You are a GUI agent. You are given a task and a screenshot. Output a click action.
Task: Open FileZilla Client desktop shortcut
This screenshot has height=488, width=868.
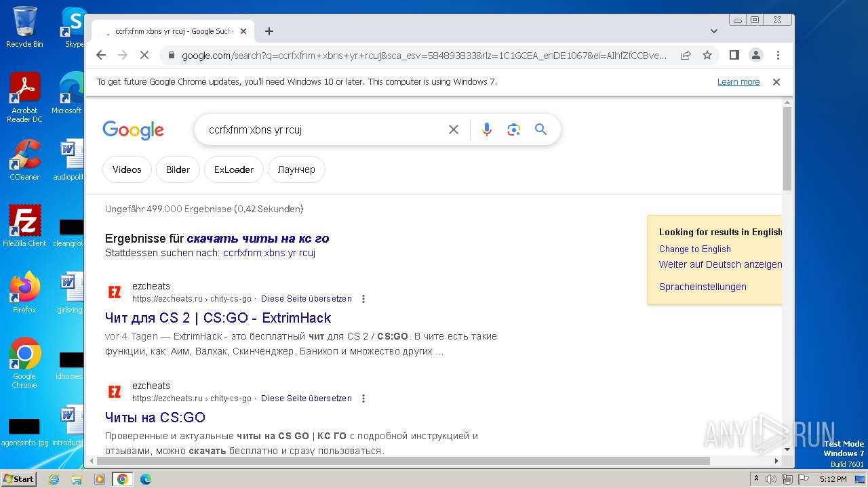point(24,226)
